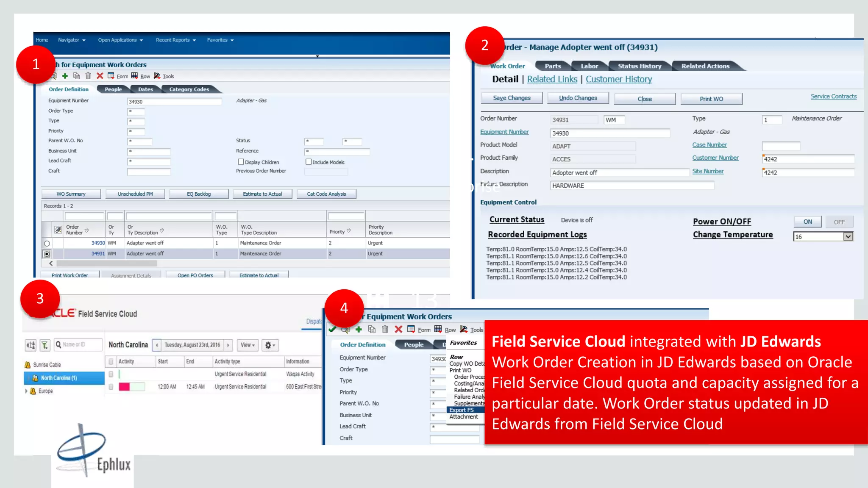Select radio button for order 34931 row
Screen dimensions: 868x488
(47, 254)
